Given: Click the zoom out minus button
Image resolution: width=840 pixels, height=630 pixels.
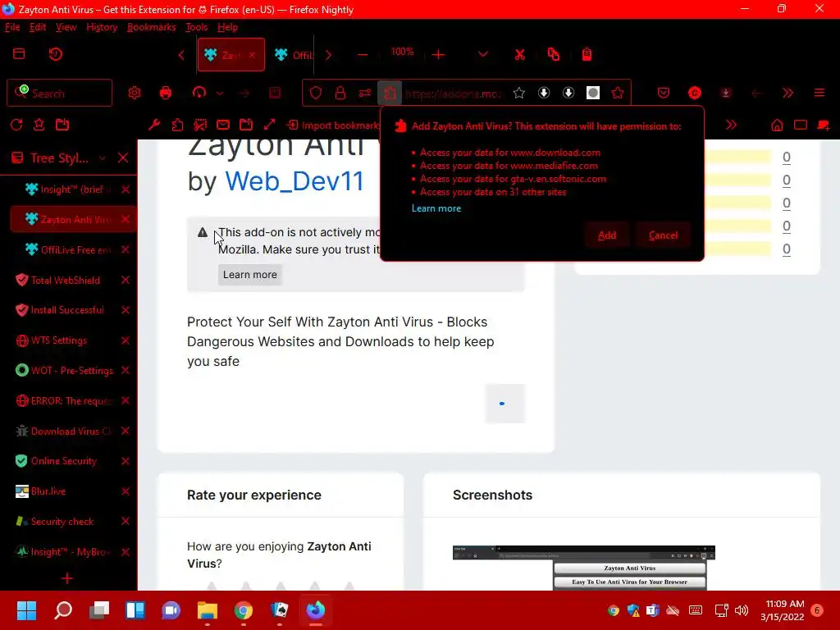Looking at the screenshot, I should [x=363, y=55].
